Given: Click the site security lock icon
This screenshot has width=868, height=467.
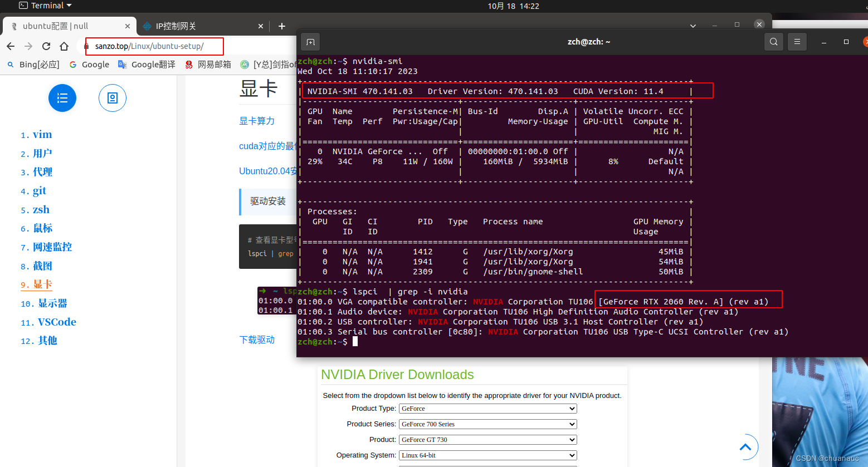Looking at the screenshot, I should [x=86, y=46].
